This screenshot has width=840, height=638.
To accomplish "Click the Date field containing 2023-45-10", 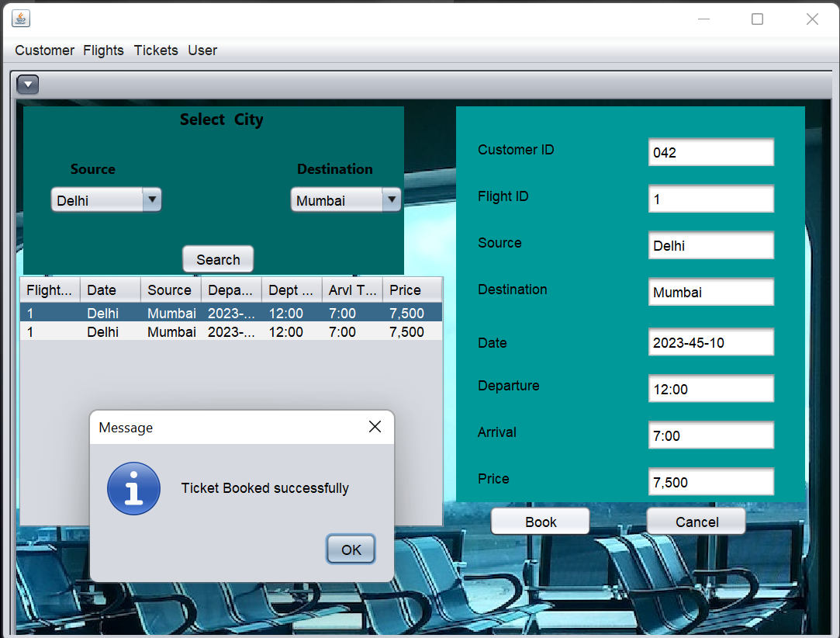I will (x=711, y=342).
